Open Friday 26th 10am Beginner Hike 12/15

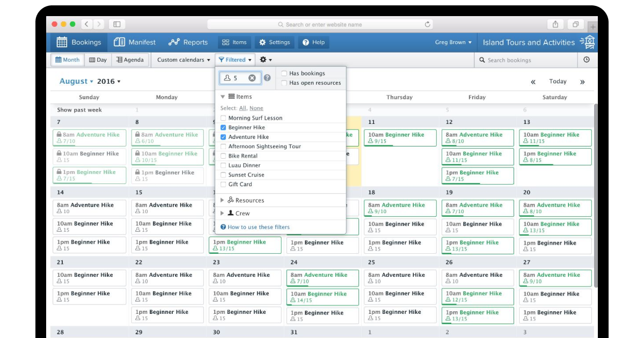pyautogui.click(x=478, y=297)
